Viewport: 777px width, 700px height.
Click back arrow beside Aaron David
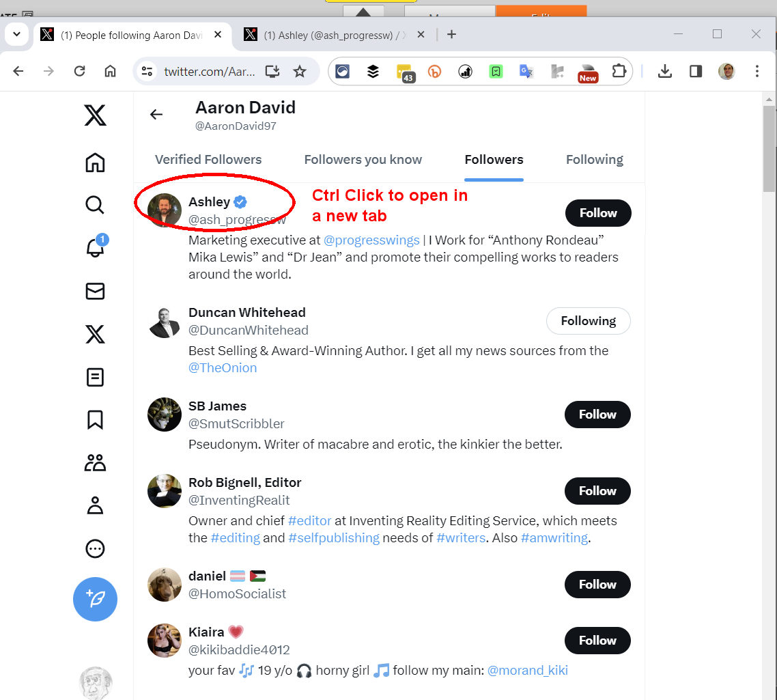156,115
